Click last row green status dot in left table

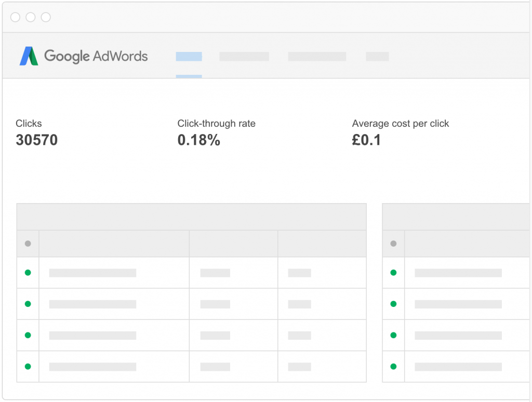click(x=28, y=366)
